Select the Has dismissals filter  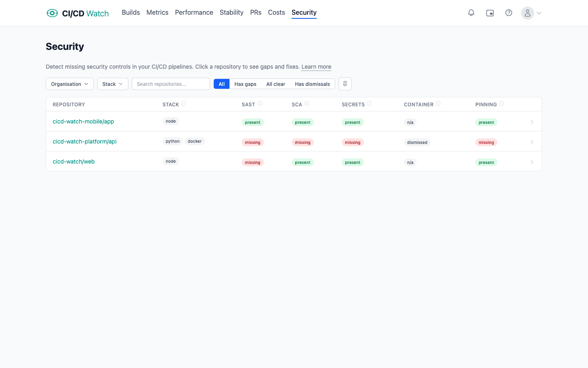click(312, 84)
